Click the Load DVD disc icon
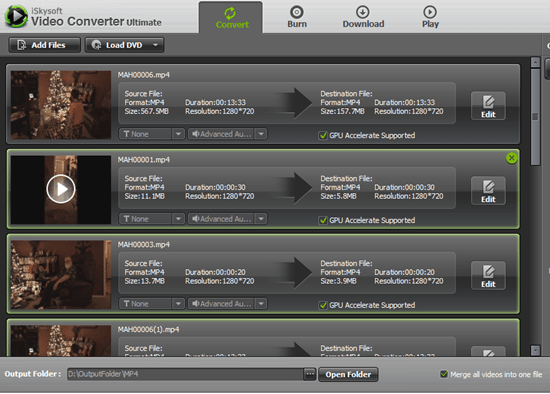Viewport: 550px width, 394px height. tap(96, 45)
